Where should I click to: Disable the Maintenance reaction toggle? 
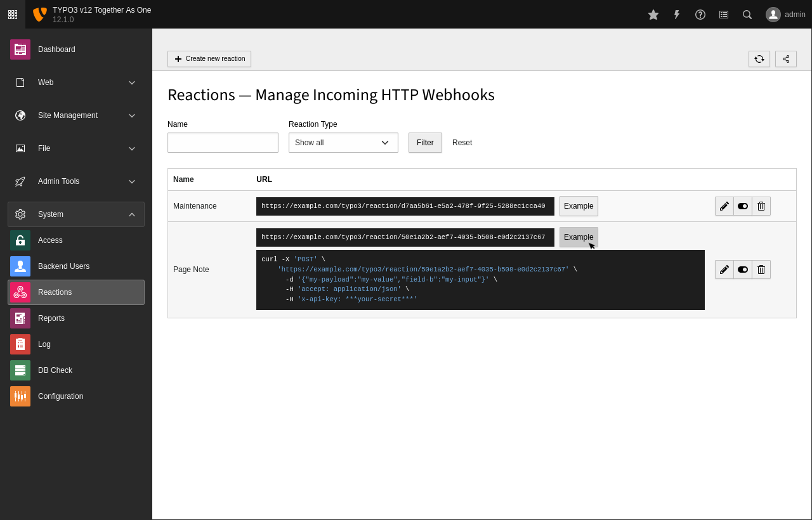click(x=742, y=205)
